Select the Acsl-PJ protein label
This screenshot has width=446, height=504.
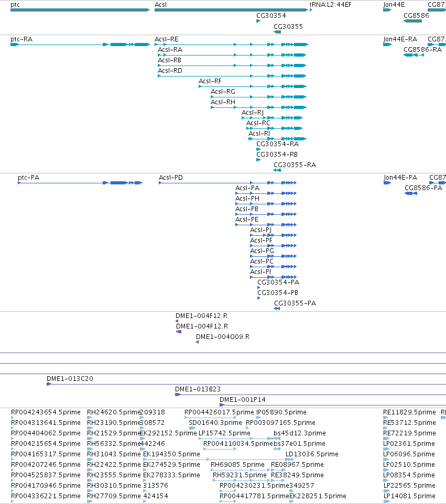point(261,230)
